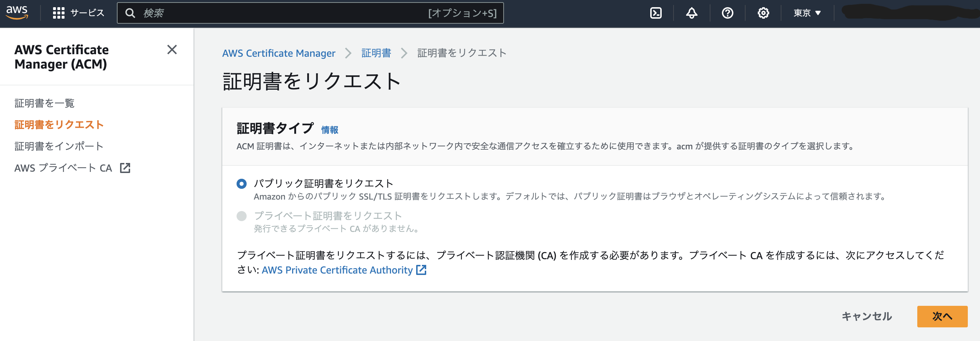Click the AWS logo home icon
The image size is (980, 341).
(17, 13)
